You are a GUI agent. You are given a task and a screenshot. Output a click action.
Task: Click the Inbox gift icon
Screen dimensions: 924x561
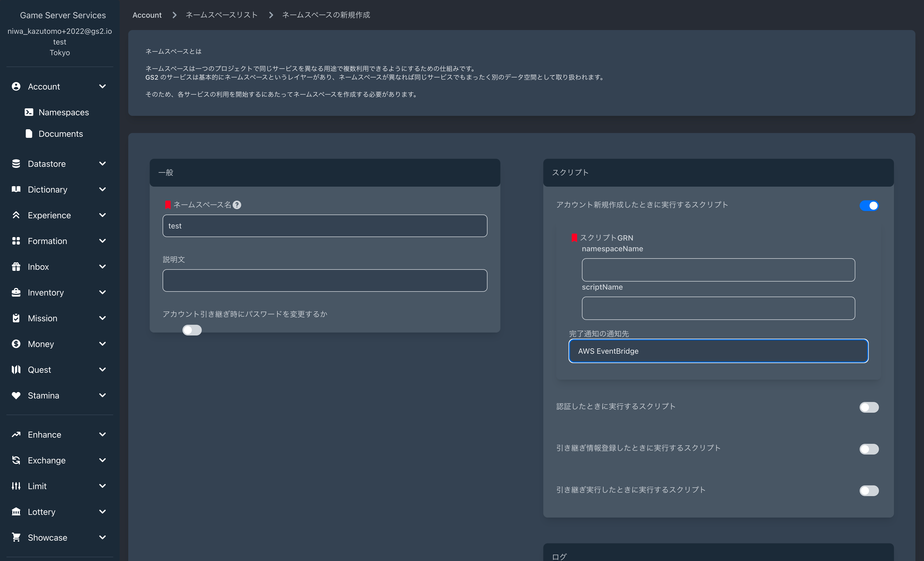16,267
